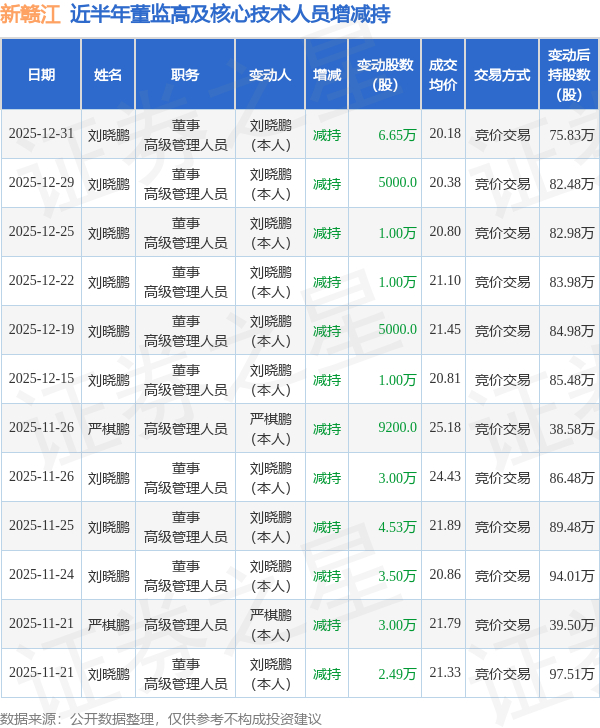Click the 3.00万 value in the 24.43 price row

pos(397,478)
